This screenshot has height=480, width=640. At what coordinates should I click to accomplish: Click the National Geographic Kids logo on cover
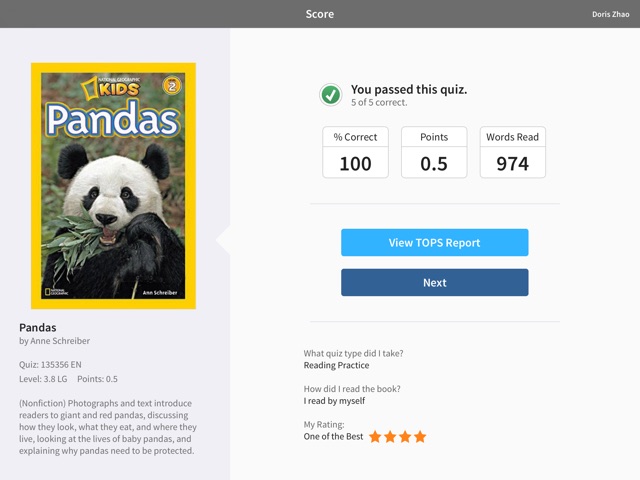(x=110, y=87)
